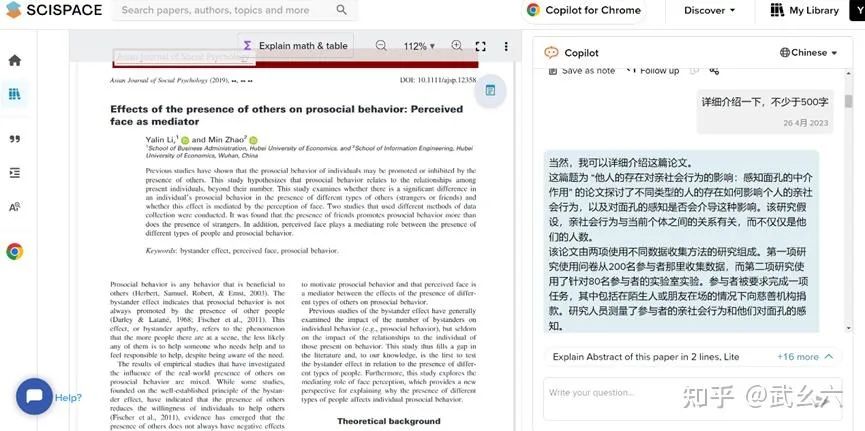Click the Chrome icon in the sidebar
This screenshot has width=865, height=431.
tap(15, 252)
